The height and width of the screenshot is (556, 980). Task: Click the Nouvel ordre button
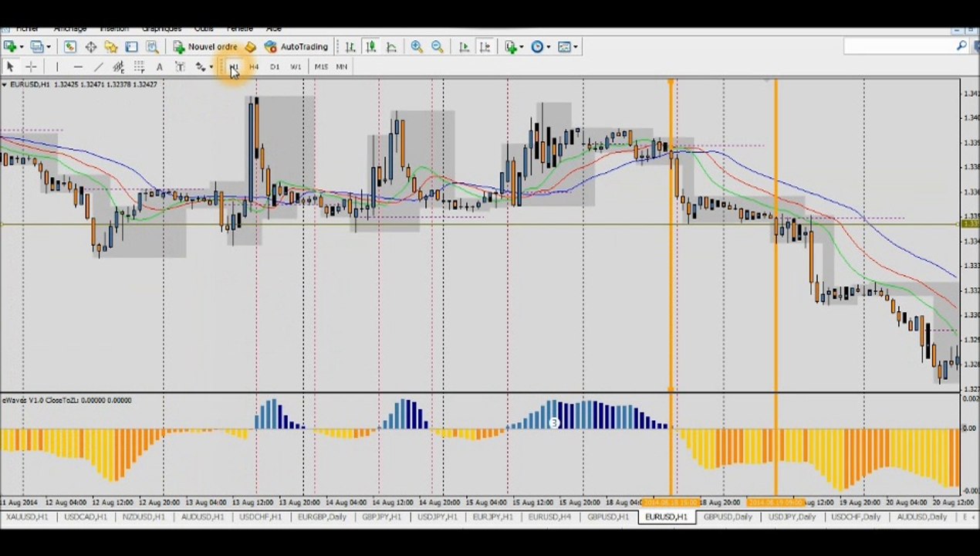pyautogui.click(x=205, y=47)
